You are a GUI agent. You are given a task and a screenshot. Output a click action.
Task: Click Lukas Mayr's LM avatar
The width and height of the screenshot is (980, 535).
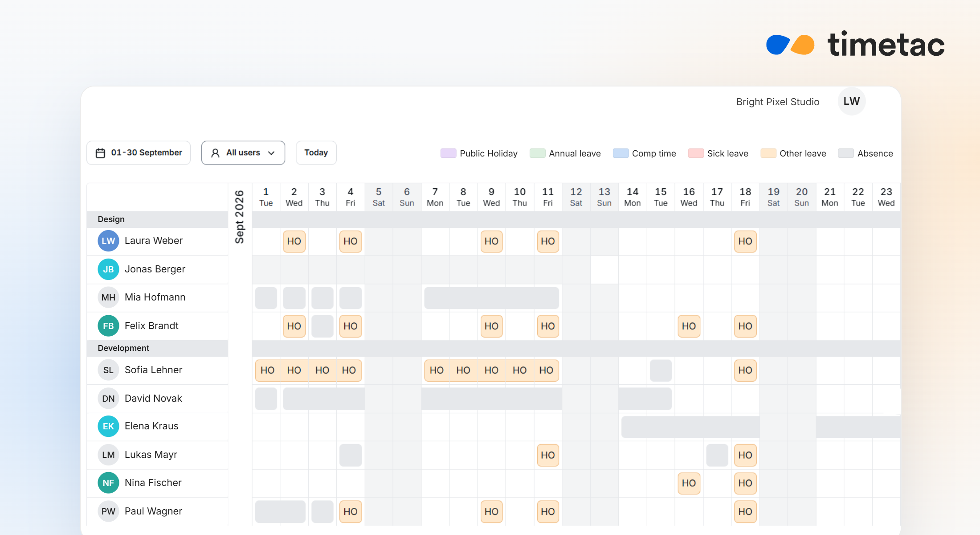[108, 455]
